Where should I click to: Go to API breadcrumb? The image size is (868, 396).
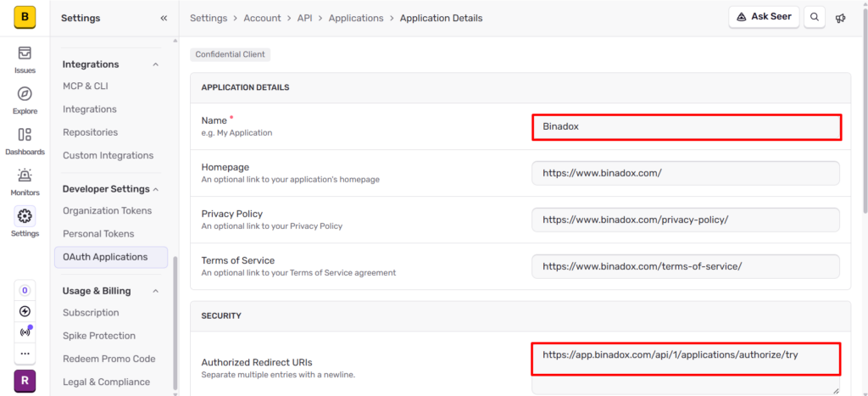tap(304, 19)
